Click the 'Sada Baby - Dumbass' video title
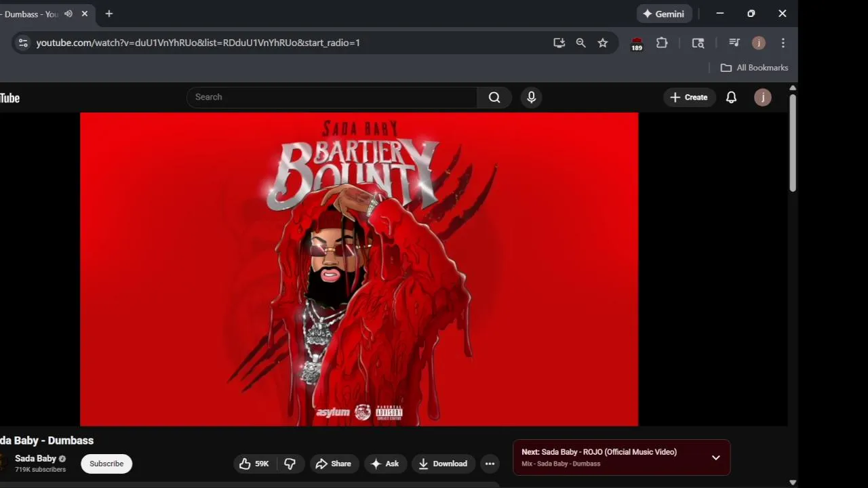Image resolution: width=868 pixels, height=488 pixels. (47, 441)
